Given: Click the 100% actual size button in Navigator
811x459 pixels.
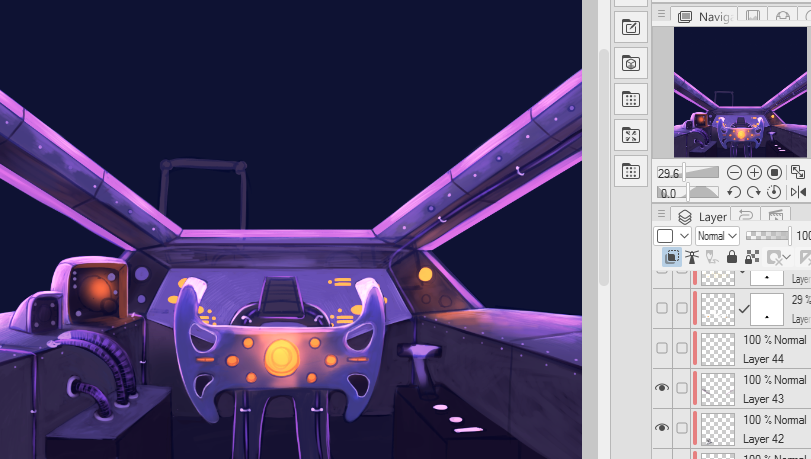Looking at the screenshot, I should click(x=774, y=172).
